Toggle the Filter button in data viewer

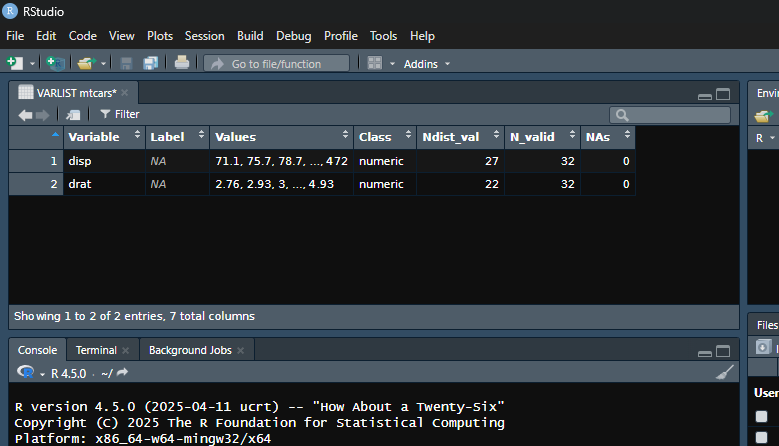point(119,115)
